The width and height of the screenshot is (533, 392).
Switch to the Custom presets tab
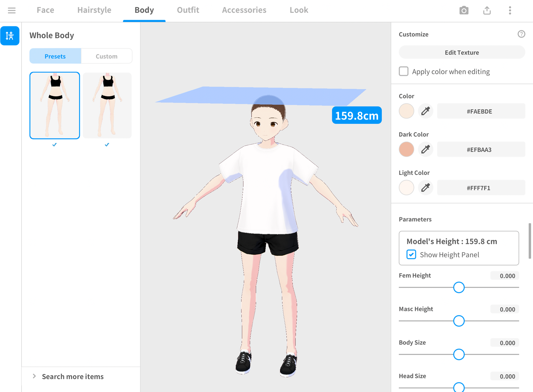coord(106,56)
